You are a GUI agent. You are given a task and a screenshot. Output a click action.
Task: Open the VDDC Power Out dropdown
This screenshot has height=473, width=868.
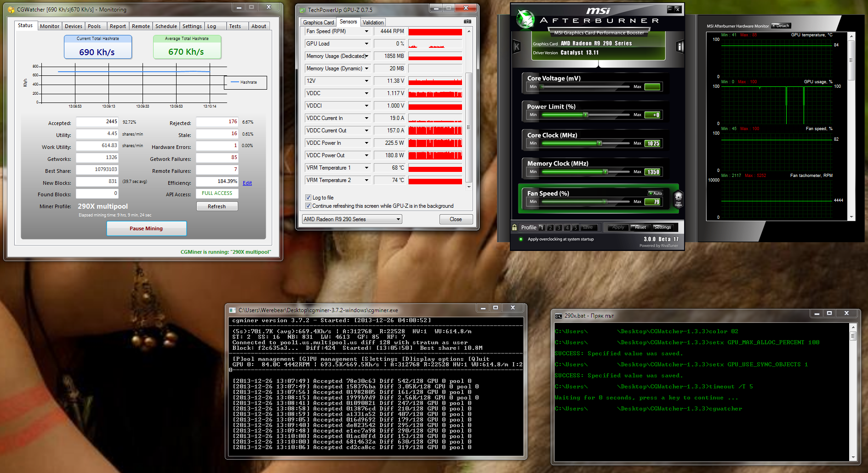coord(366,155)
